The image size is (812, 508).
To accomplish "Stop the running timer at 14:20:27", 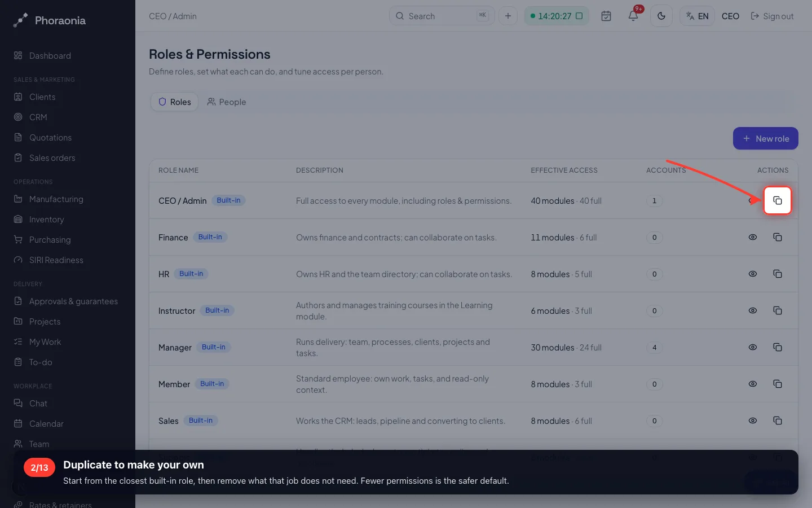I will [x=579, y=16].
